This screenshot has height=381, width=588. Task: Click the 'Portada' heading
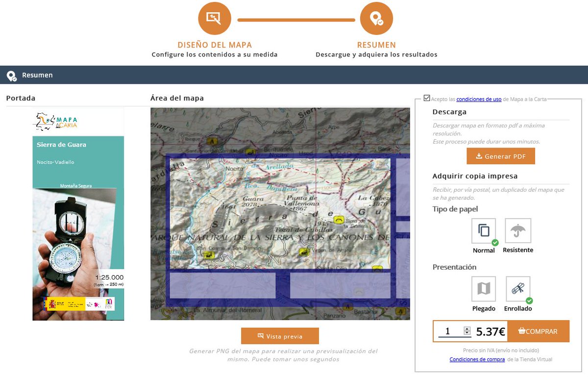click(21, 98)
